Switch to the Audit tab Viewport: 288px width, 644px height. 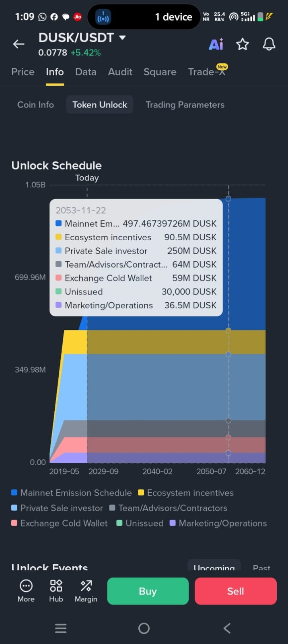coord(120,72)
